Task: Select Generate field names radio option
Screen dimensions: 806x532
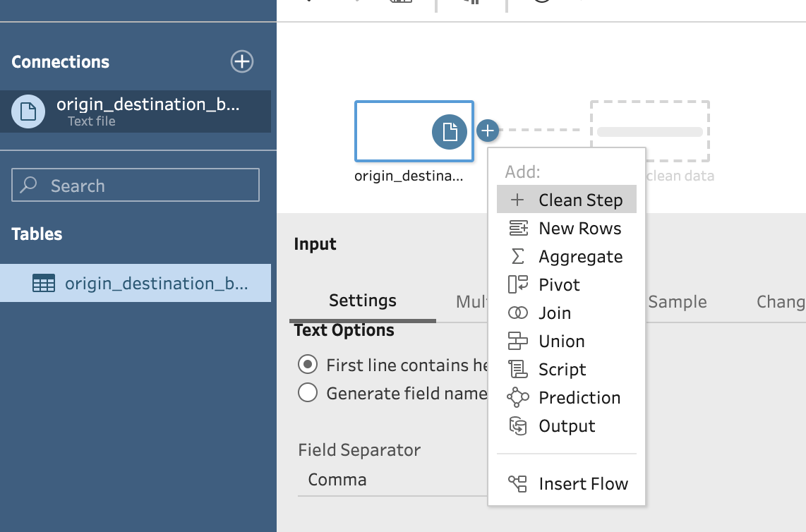Action: [308, 393]
